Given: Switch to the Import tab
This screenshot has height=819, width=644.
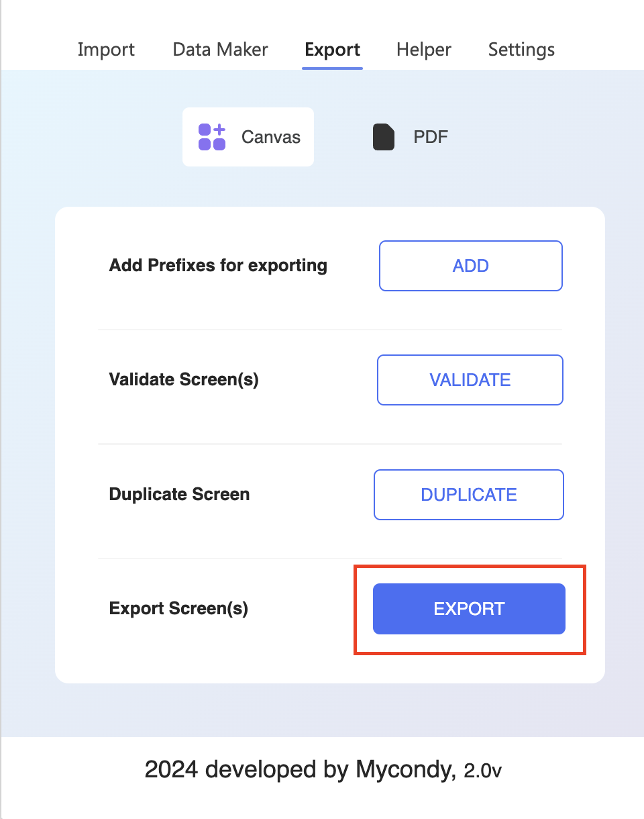Looking at the screenshot, I should pyautogui.click(x=106, y=50).
